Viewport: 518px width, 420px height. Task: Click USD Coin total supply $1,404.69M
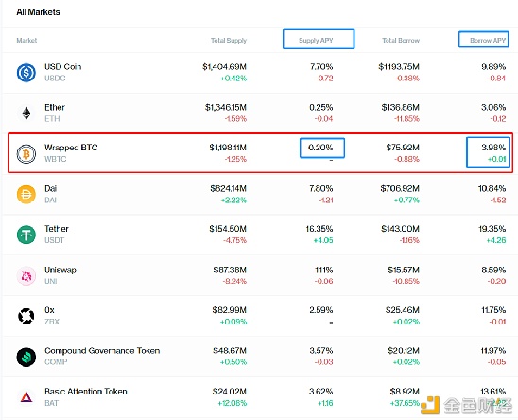tap(224, 67)
